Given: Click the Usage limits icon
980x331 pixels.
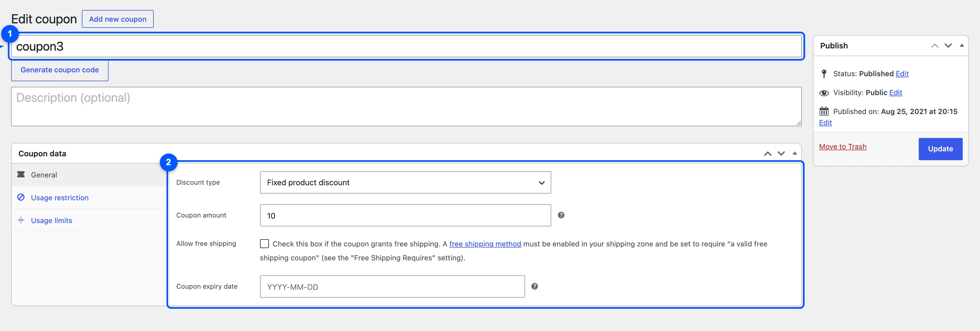Looking at the screenshot, I should coord(21,220).
